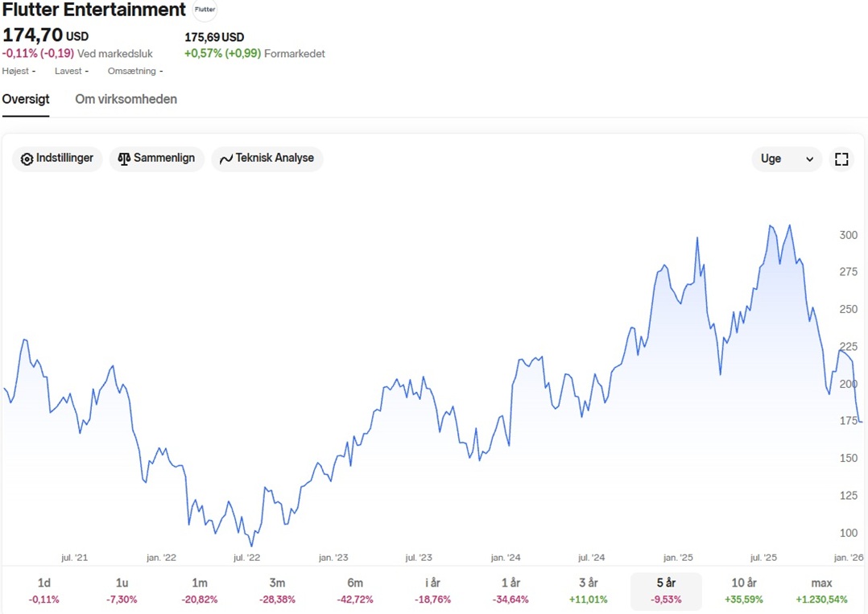Viewport: 868px width, 614px height.
Task: Open Indstillinger chart settings
Action: pyautogui.click(x=58, y=159)
